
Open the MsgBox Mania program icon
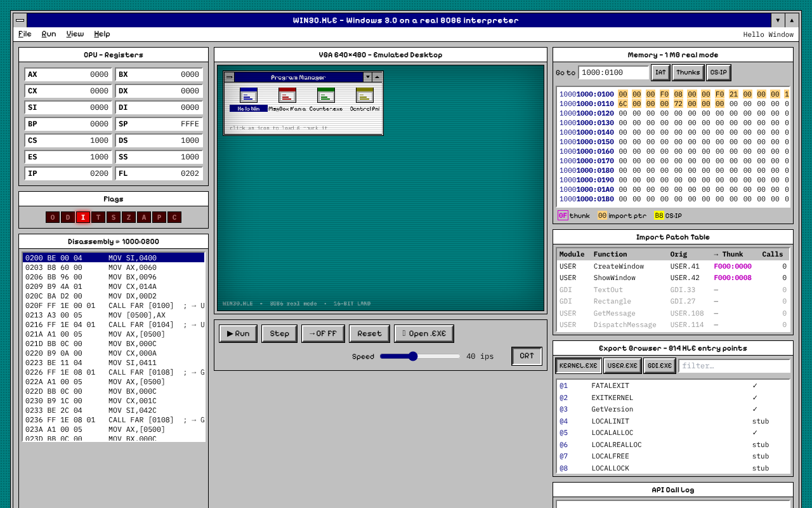(x=287, y=100)
